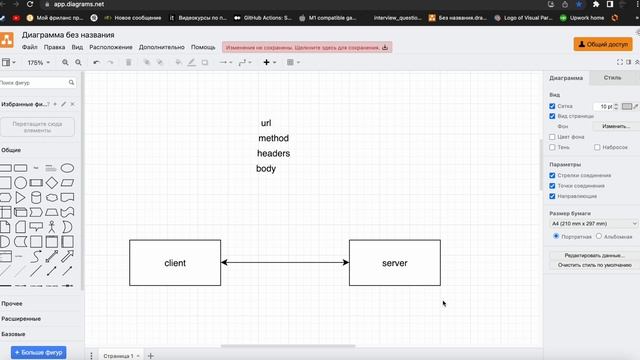The width and height of the screenshot is (640, 360).
Task: Collapse the Общие shapes section
Action: point(11,150)
